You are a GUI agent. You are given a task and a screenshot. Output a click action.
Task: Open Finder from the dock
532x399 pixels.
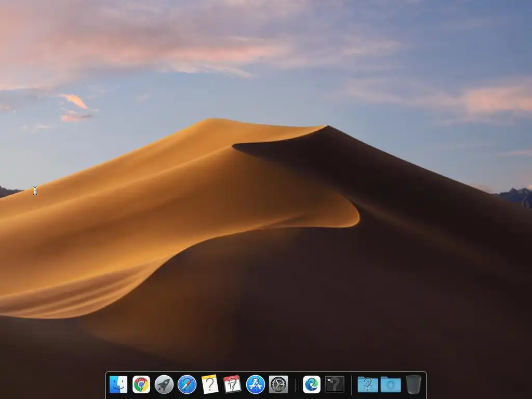pos(118,384)
